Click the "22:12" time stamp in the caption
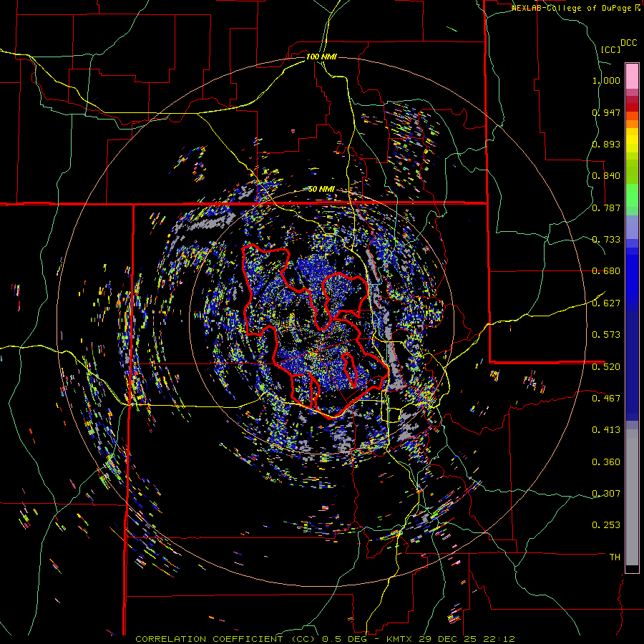 point(497,639)
